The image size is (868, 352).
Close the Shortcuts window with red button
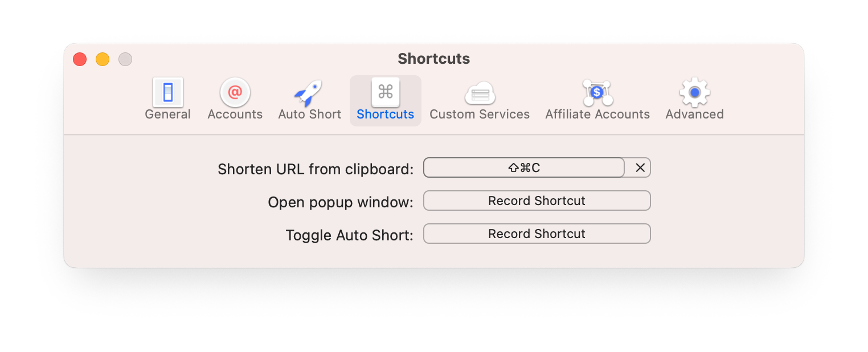coord(80,59)
